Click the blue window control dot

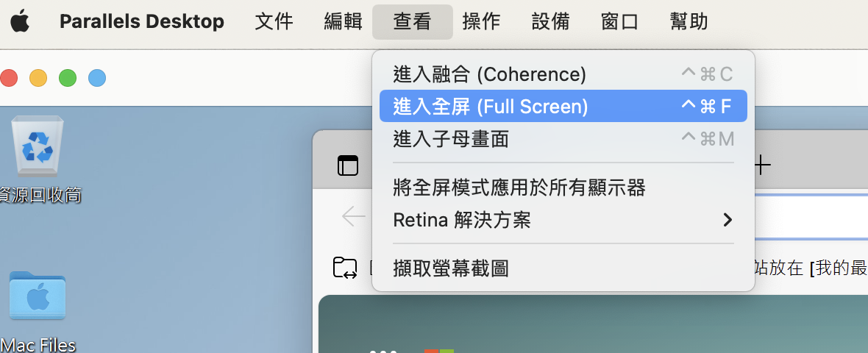97,78
